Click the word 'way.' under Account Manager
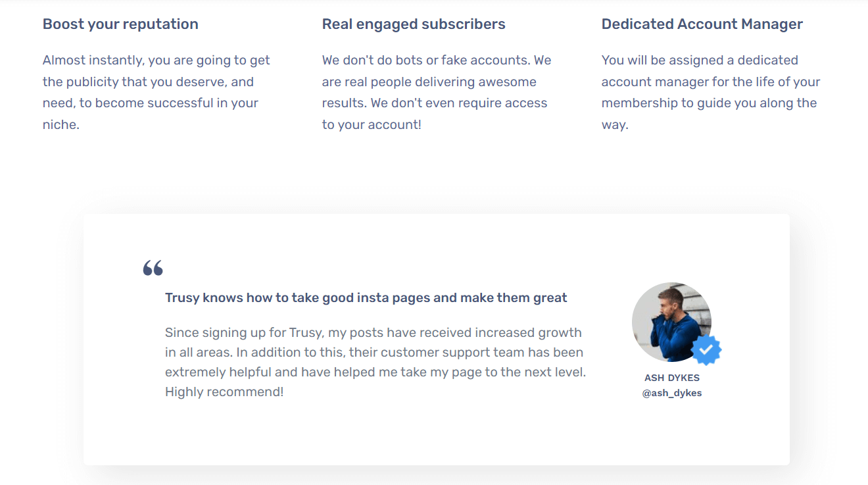The width and height of the screenshot is (868, 485). 615,125
